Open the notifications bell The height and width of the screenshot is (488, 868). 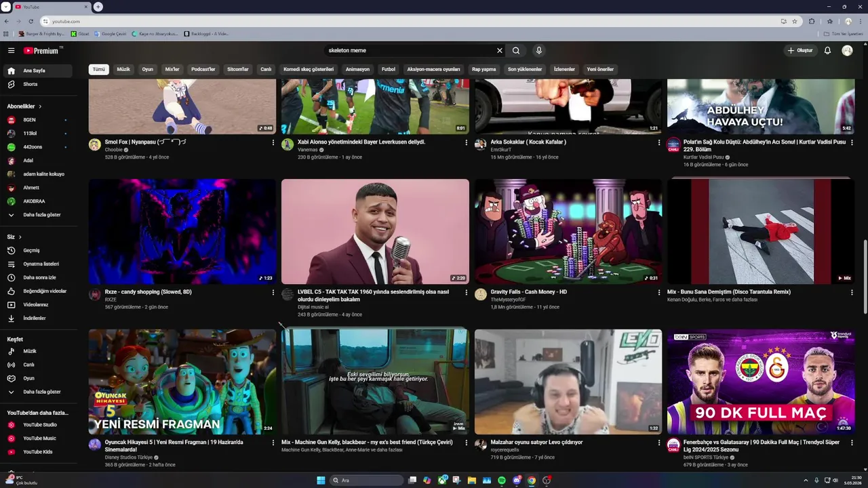pyautogui.click(x=827, y=51)
